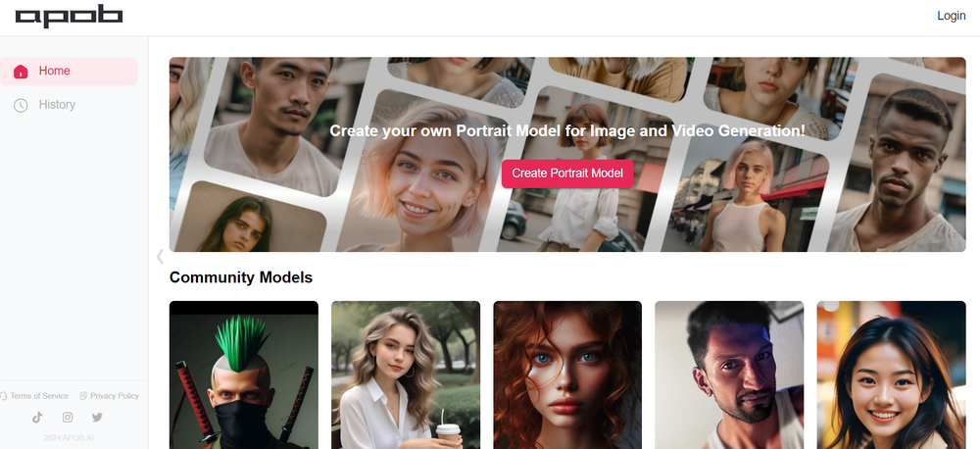Click the APOB logo

point(69,17)
